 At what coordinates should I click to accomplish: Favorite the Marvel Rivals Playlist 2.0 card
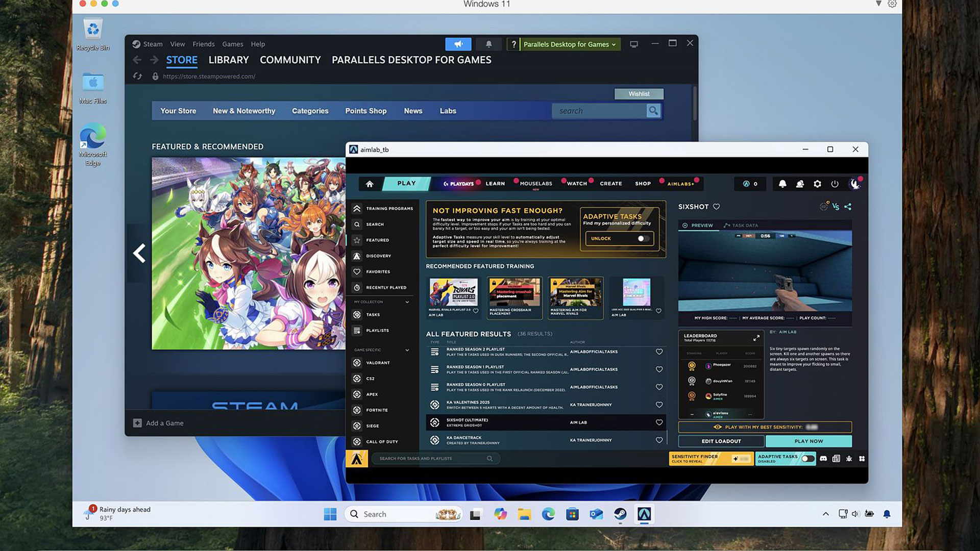click(x=476, y=311)
